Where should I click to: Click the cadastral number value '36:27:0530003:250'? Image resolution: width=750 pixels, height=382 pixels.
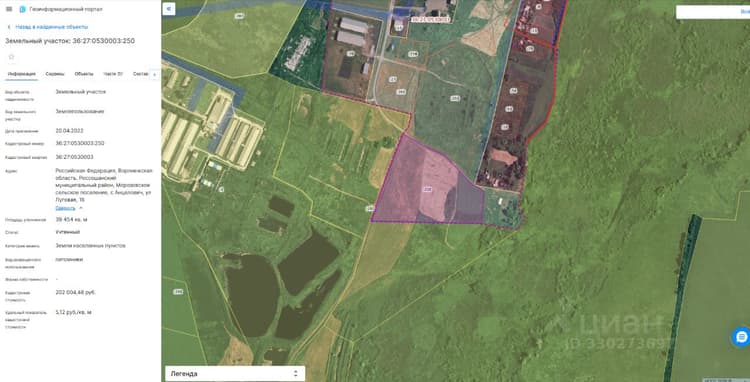point(80,143)
